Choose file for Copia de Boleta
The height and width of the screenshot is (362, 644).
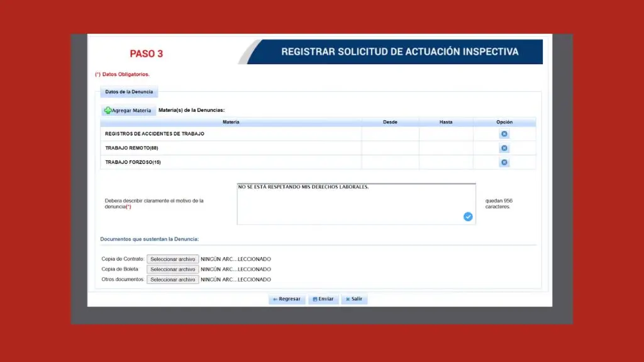click(x=172, y=269)
